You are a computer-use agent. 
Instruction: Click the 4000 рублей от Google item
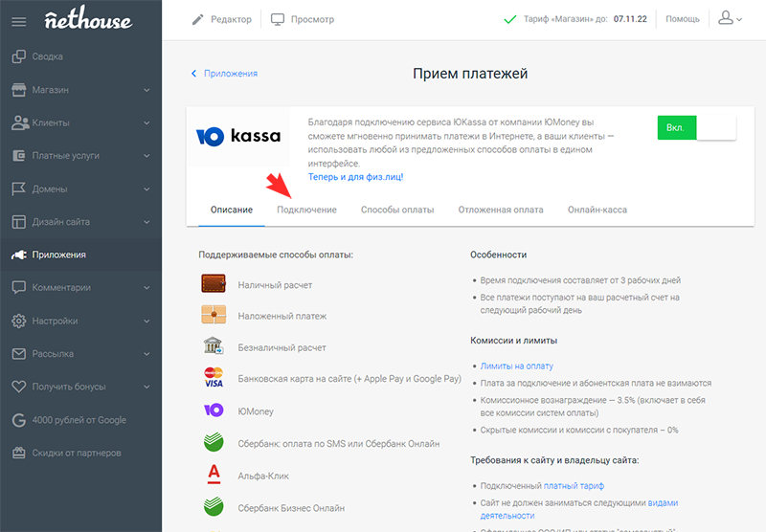point(80,420)
